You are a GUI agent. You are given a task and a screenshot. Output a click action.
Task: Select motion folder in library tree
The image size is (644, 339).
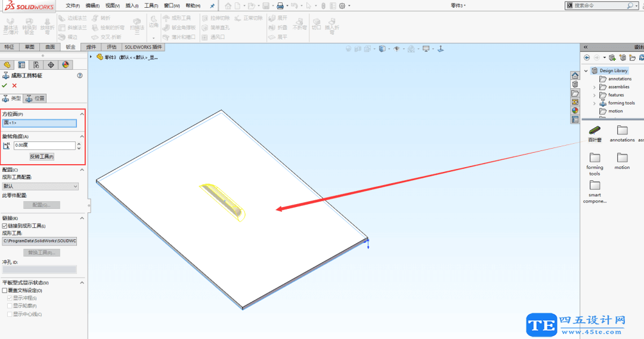point(611,112)
